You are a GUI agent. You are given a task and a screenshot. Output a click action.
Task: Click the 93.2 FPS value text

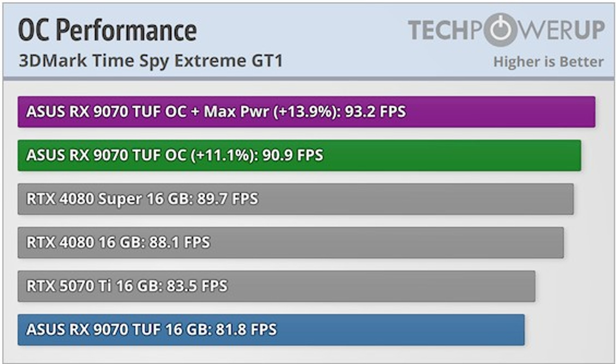click(x=375, y=112)
